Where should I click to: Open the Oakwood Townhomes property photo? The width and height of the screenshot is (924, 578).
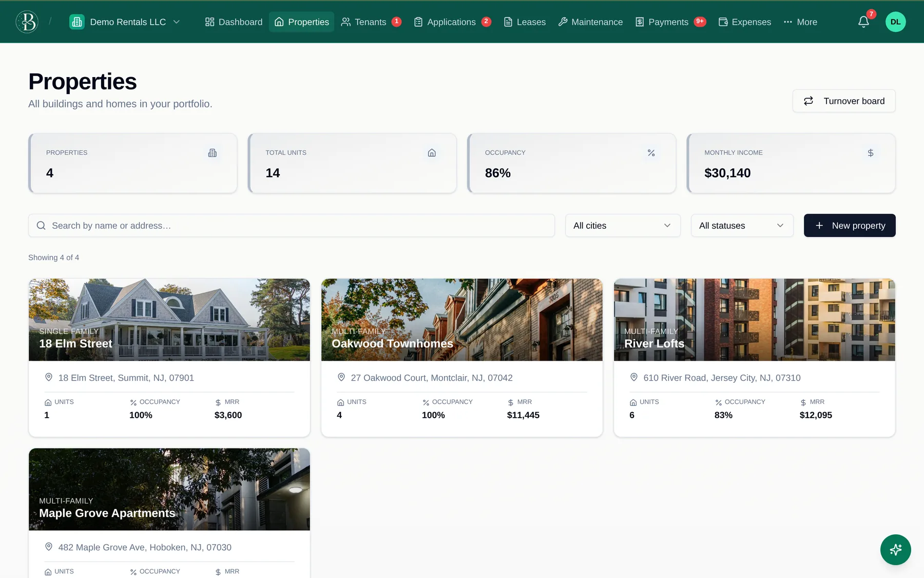[462, 320]
